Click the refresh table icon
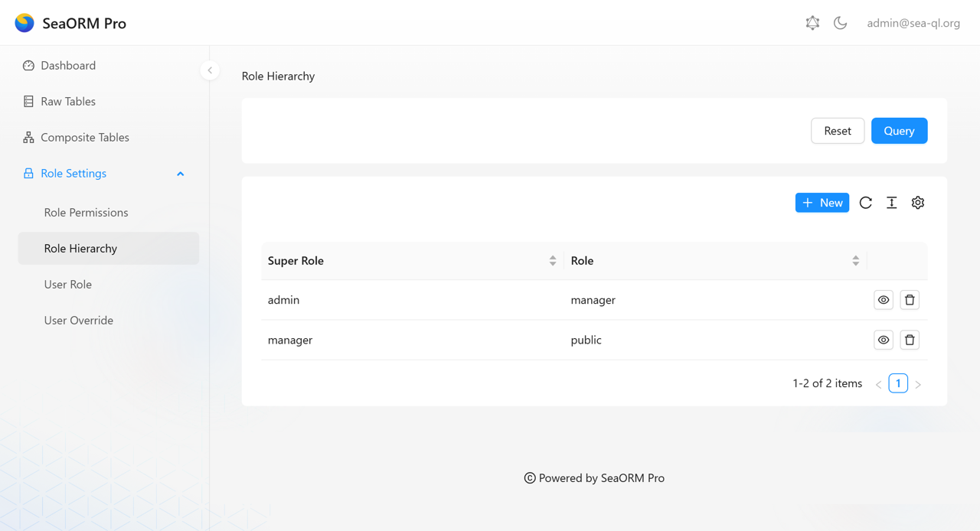 pos(866,203)
